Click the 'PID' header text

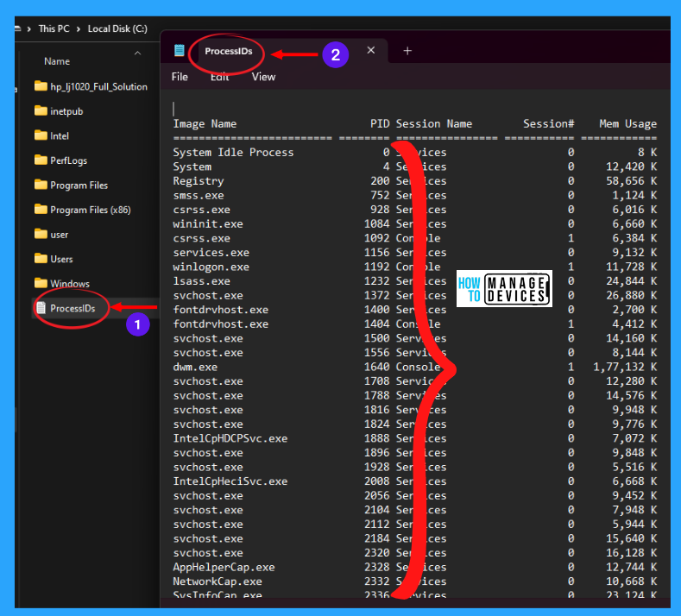point(380,123)
